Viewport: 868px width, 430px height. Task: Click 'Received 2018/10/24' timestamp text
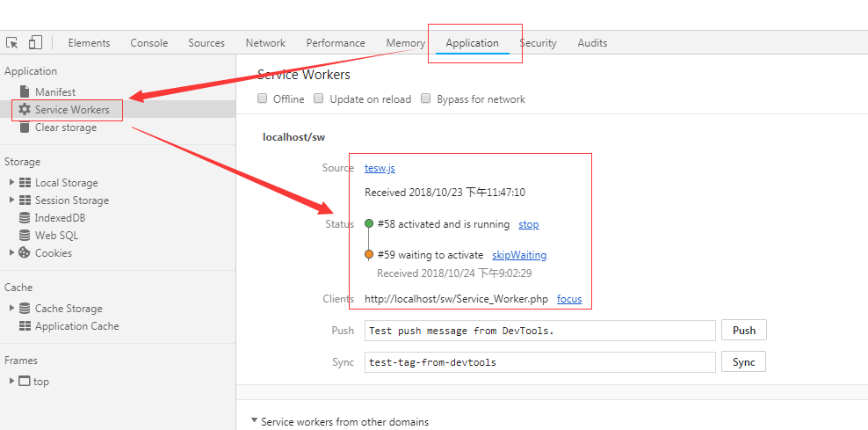pos(454,273)
